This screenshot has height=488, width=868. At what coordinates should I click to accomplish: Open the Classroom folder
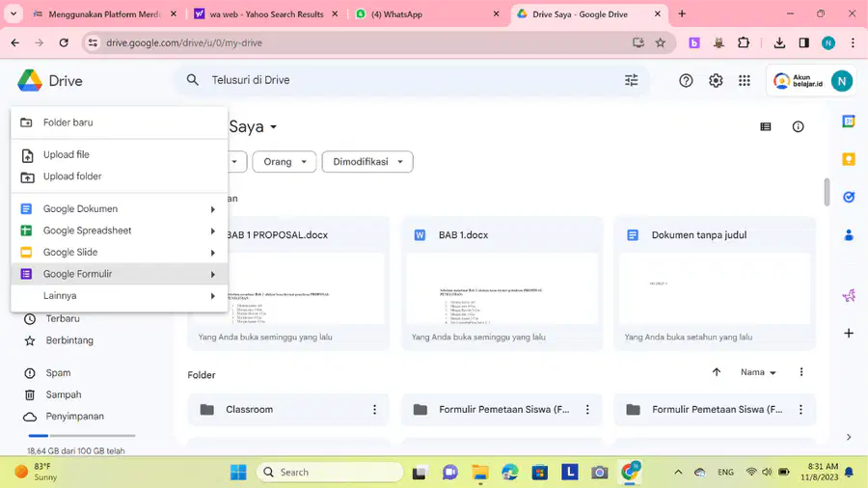(x=287, y=410)
